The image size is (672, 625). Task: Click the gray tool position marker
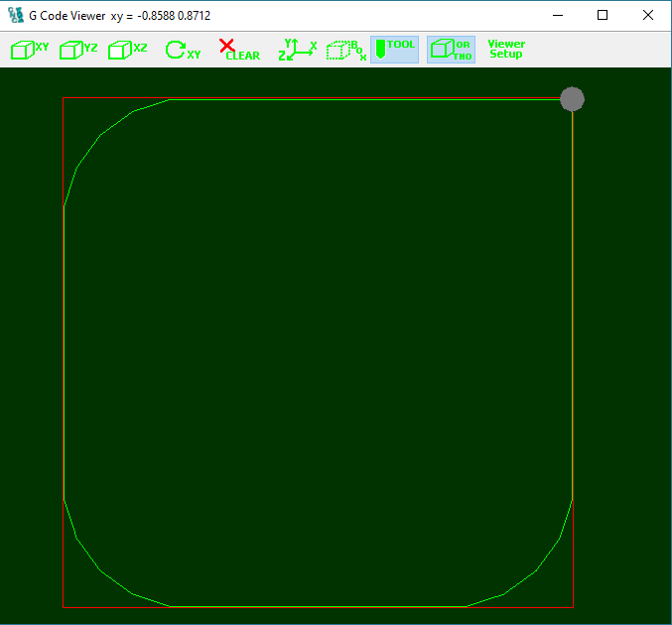(x=572, y=99)
